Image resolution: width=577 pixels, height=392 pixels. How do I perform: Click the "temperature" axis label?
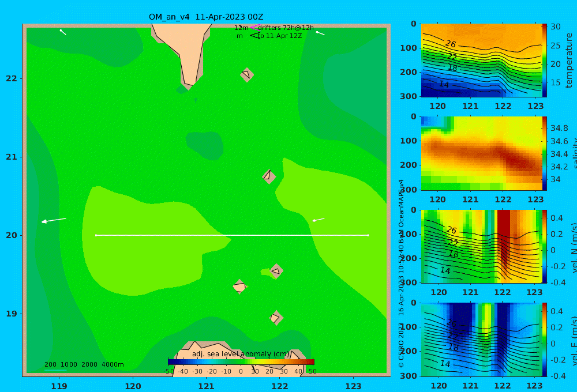pos(569,61)
